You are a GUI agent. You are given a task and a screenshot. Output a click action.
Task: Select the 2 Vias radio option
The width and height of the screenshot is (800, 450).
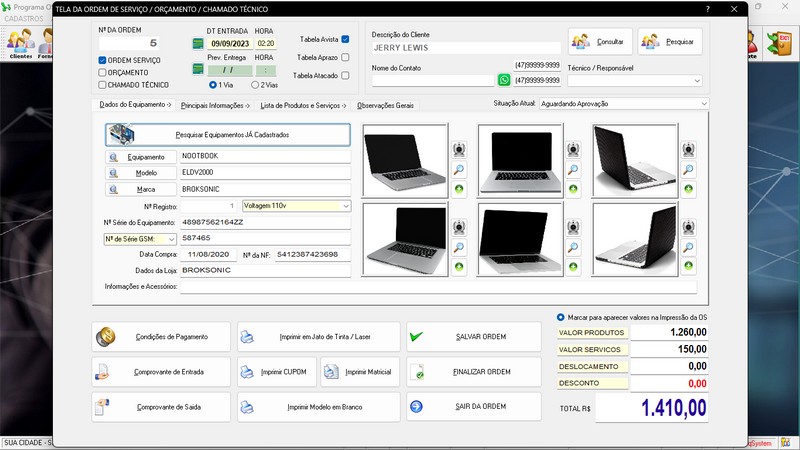[x=255, y=85]
